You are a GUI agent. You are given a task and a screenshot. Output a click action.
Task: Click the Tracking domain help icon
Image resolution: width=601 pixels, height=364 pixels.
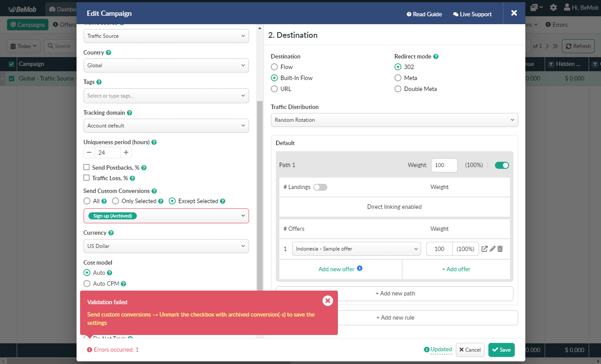(x=129, y=113)
